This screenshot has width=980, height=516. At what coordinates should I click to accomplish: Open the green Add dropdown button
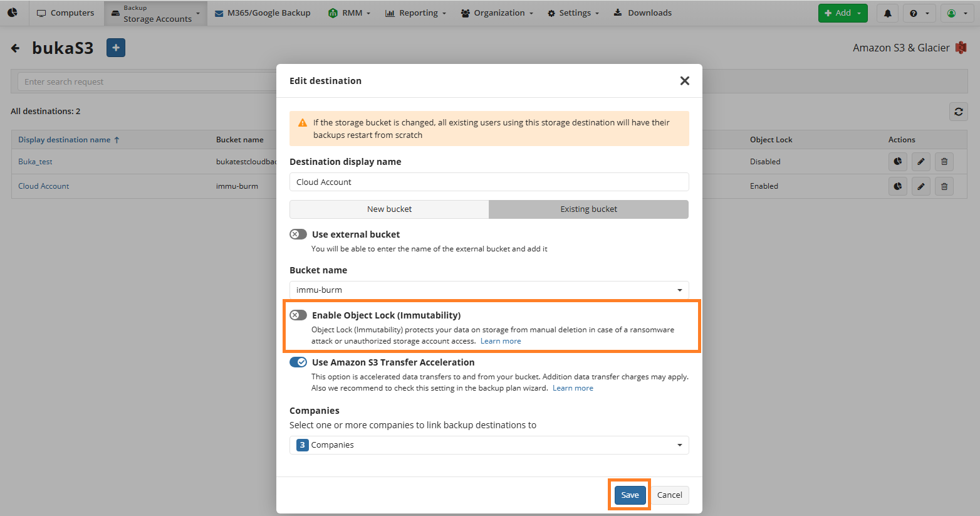(x=842, y=13)
